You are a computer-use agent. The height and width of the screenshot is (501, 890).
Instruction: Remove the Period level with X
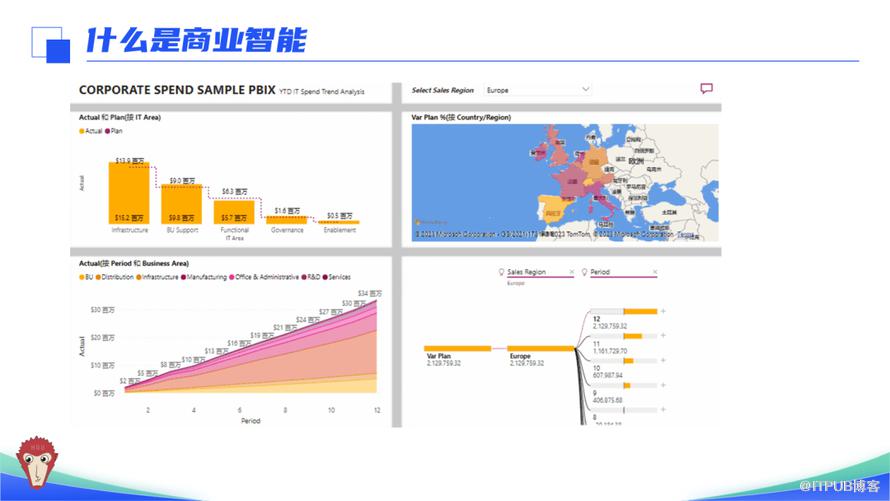pyautogui.click(x=654, y=272)
